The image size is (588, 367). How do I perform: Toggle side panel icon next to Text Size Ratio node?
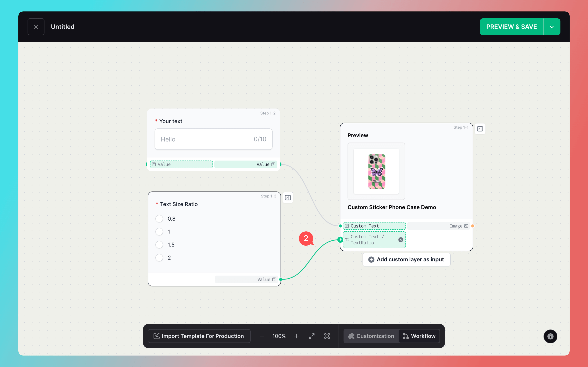click(288, 198)
